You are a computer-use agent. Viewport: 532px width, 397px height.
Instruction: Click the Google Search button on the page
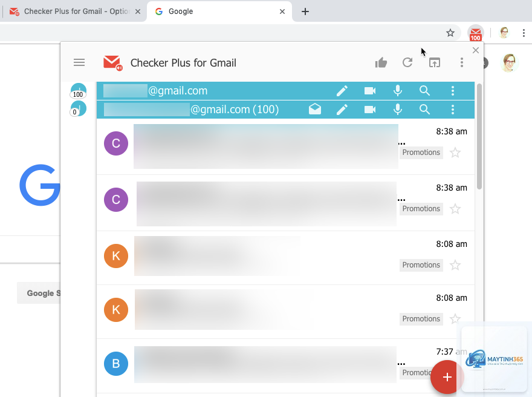click(39, 293)
